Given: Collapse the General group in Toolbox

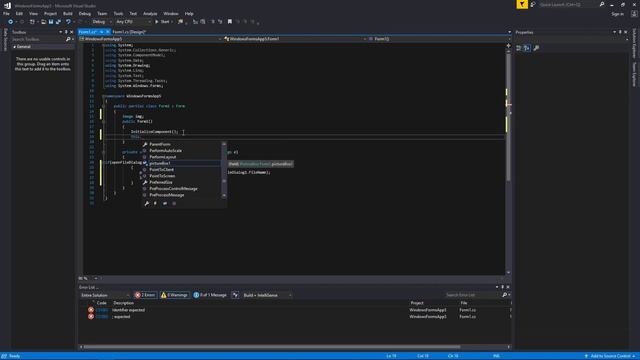Looking at the screenshot, I should 15,47.
